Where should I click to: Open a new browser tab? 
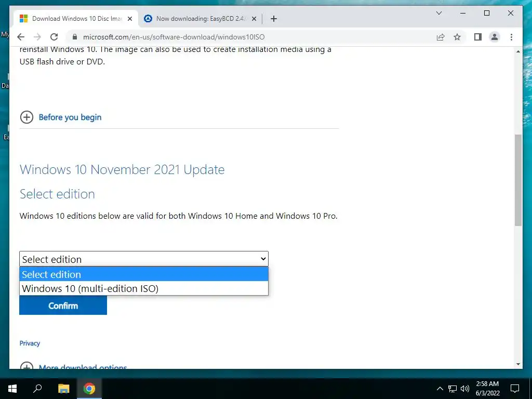[273, 19]
